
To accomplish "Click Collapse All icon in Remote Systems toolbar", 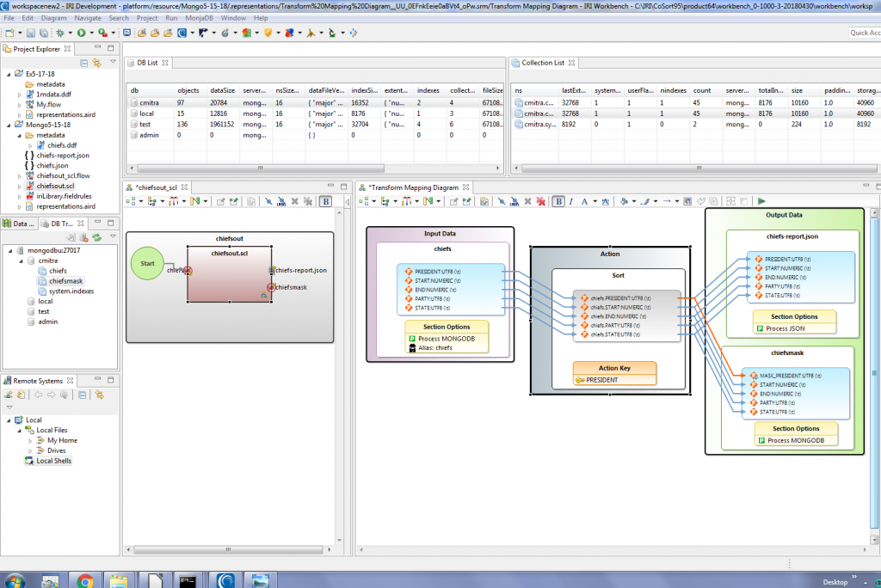I will coord(82,395).
